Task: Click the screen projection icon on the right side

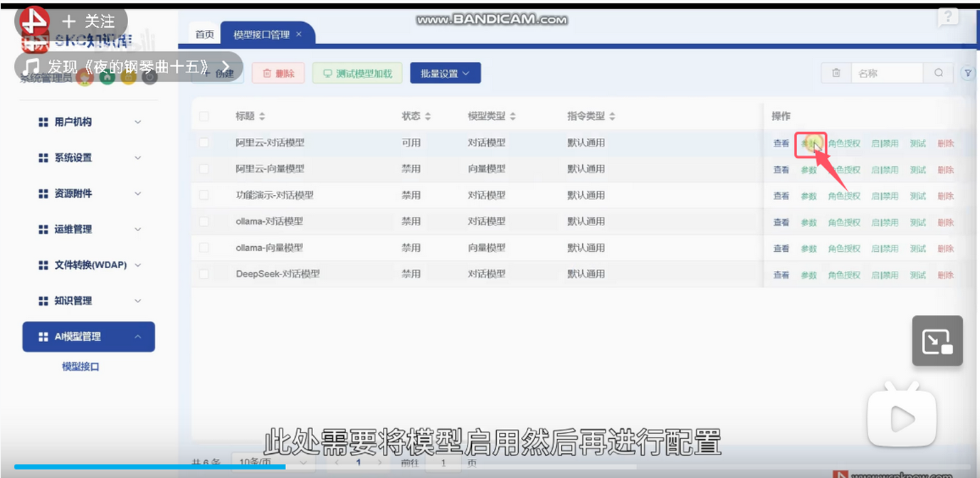Action: click(x=937, y=340)
